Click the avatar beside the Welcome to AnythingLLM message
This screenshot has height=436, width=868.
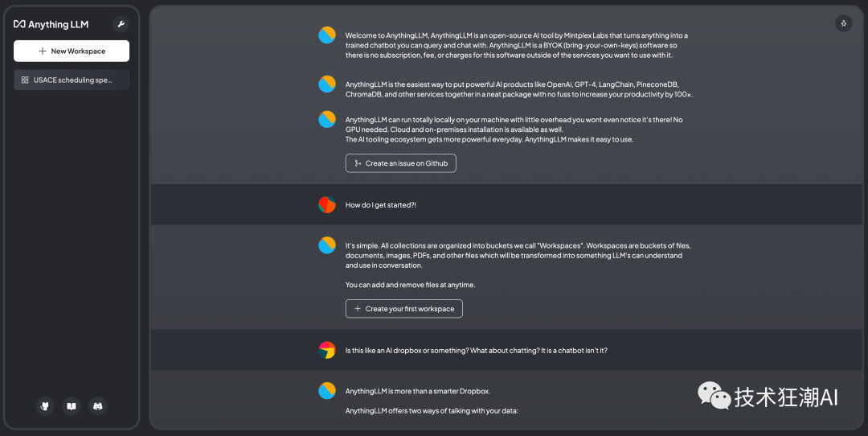pos(327,35)
